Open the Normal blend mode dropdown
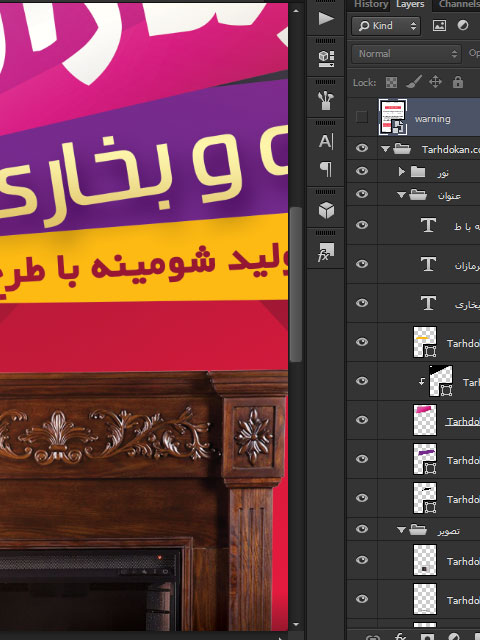Screen dimensions: 480x640 pyautogui.click(x=407, y=54)
